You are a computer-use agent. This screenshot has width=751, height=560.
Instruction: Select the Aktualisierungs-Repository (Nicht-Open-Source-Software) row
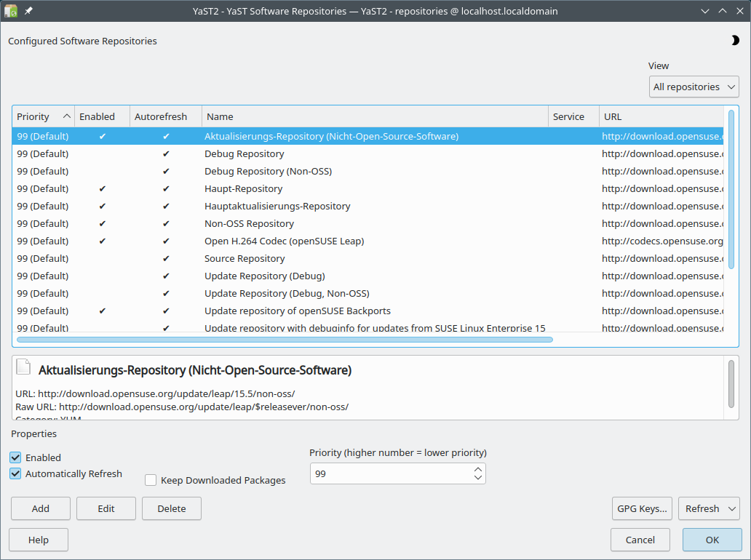point(367,136)
